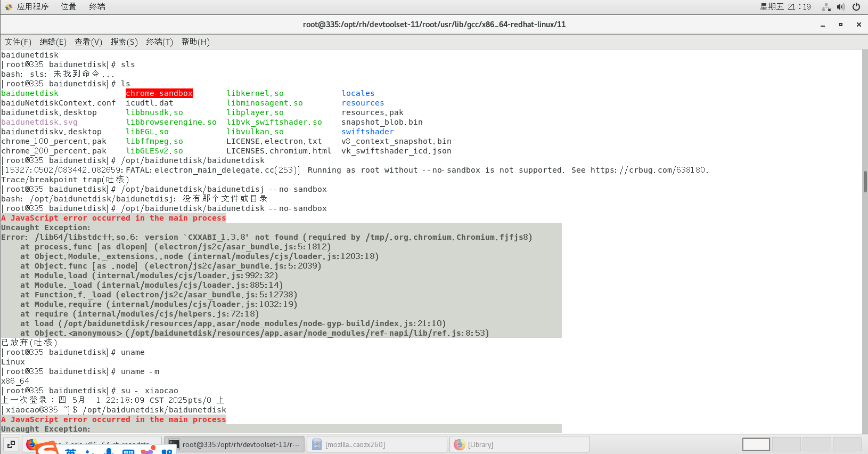Click the 'swiftshader' directory name
Viewport: 868px width, 454px height.
pos(367,132)
